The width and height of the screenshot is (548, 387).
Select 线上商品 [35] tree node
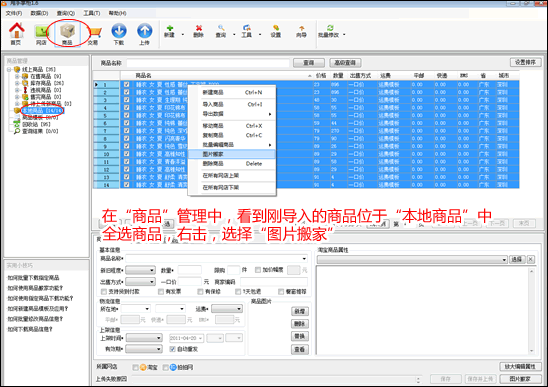click(39, 70)
